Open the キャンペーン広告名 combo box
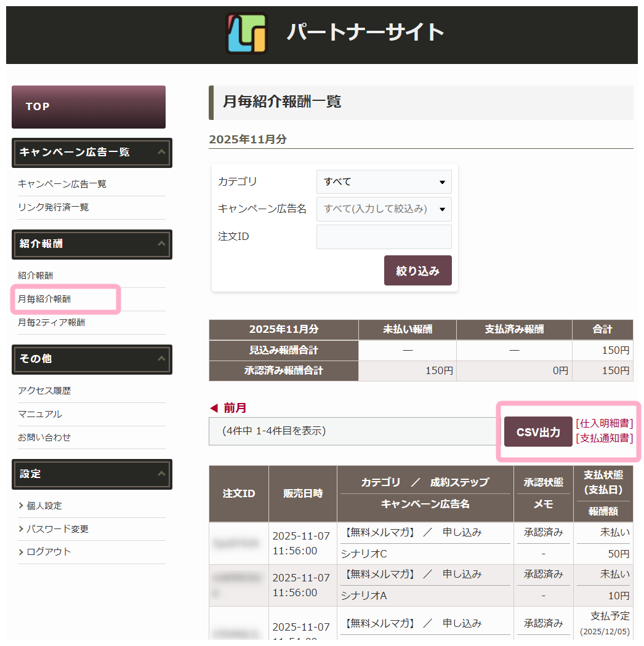 [384, 209]
